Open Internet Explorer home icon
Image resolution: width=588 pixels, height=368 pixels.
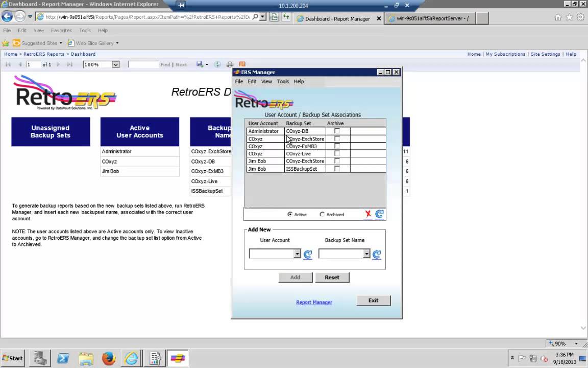click(558, 17)
